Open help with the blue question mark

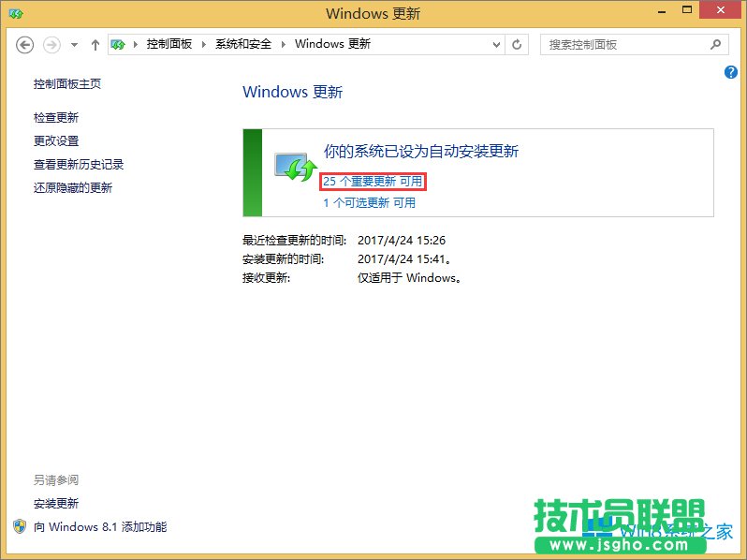pos(731,72)
